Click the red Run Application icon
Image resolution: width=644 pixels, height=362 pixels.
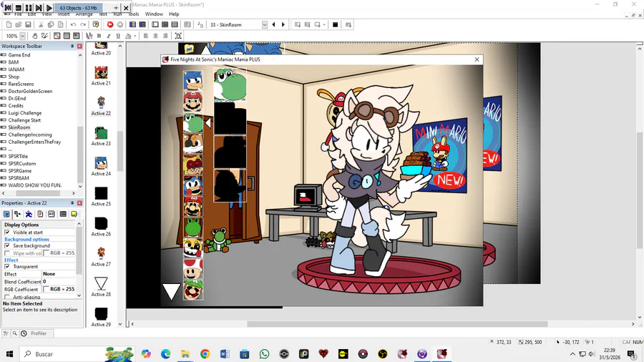110,24
